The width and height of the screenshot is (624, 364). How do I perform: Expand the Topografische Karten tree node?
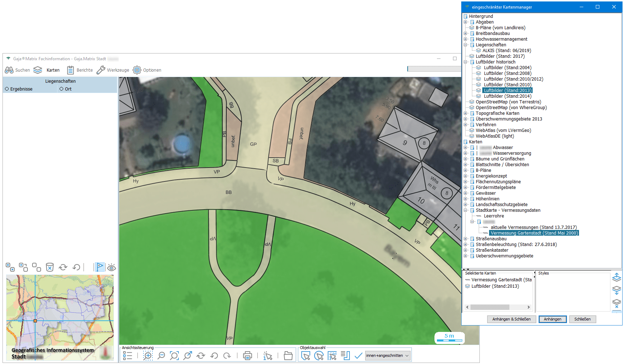(466, 113)
